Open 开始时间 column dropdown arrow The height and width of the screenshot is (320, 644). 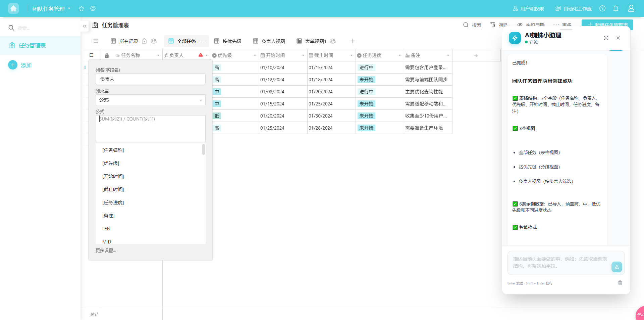303,55
